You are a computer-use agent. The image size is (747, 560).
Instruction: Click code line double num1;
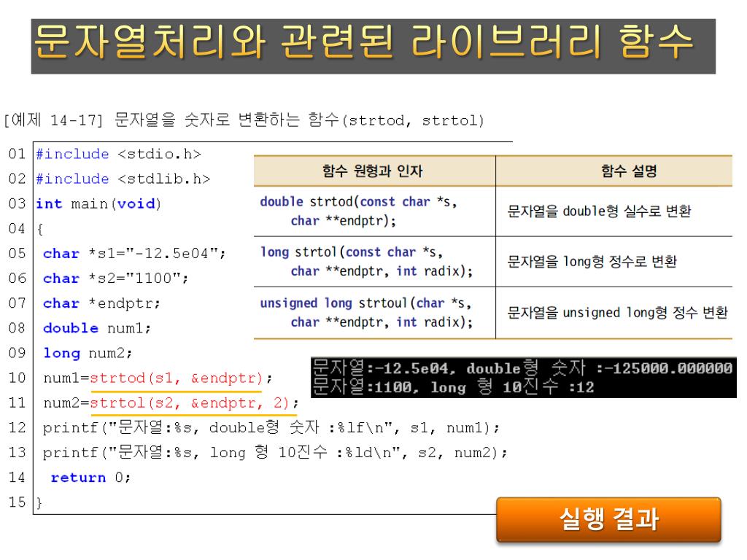pyautogui.click(x=97, y=328)
